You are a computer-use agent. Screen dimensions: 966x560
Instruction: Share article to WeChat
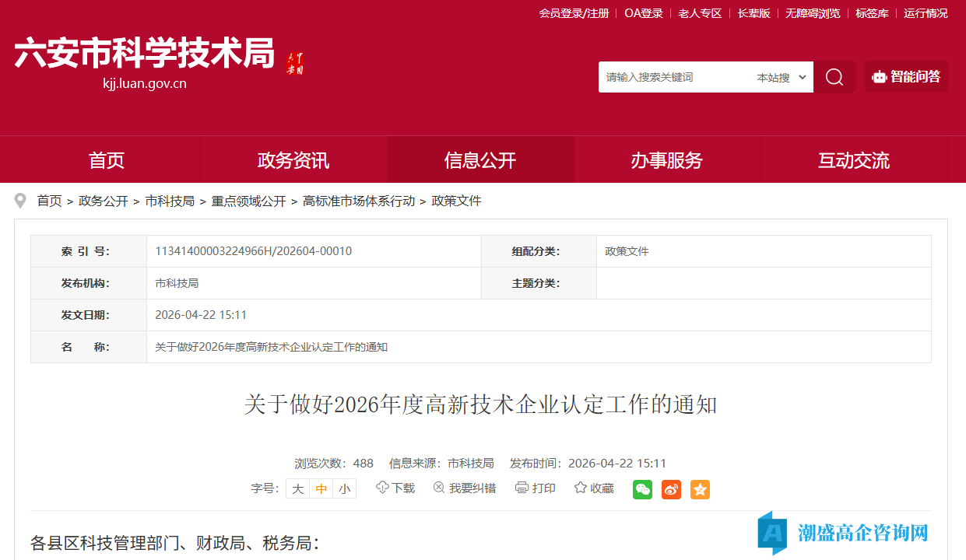642,489
